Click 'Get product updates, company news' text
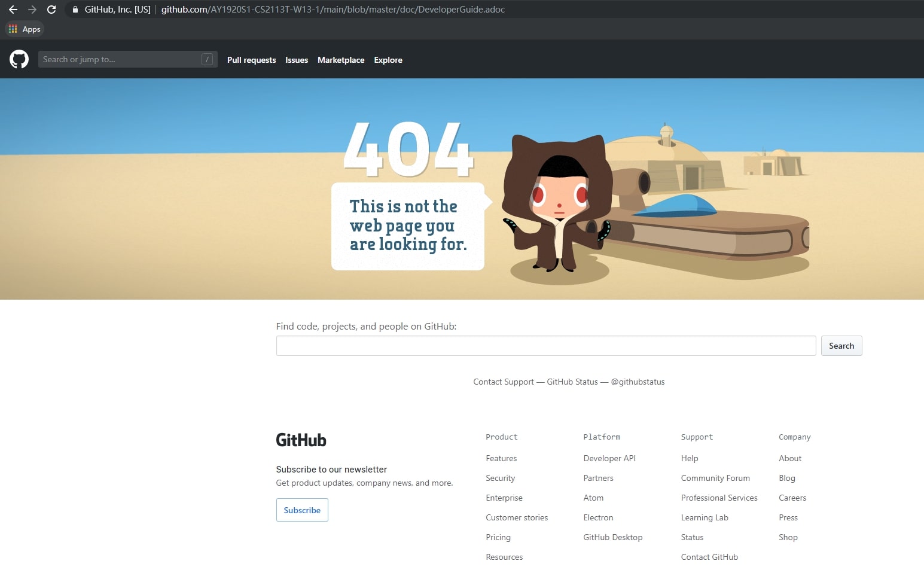Viewport: 924px width, 576px height. 364,483
